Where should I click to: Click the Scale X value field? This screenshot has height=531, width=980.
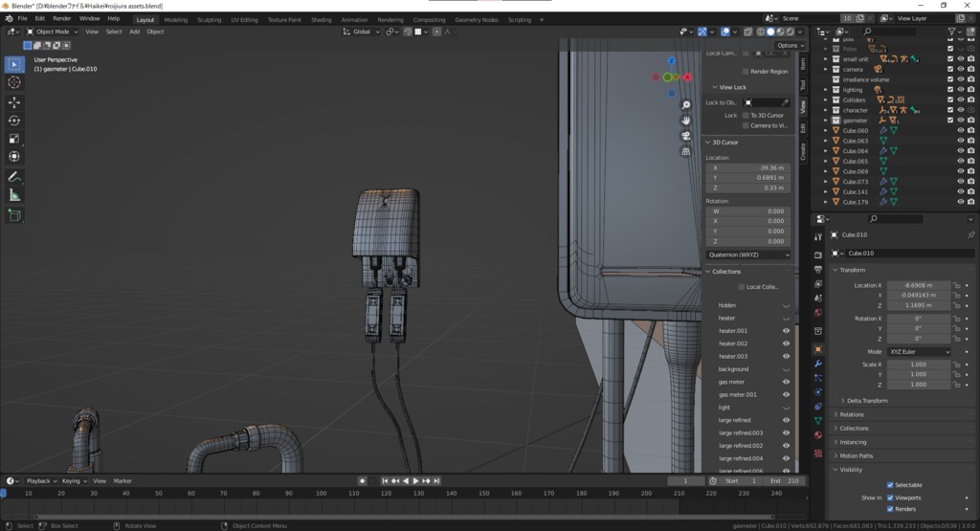coord(919,365)
